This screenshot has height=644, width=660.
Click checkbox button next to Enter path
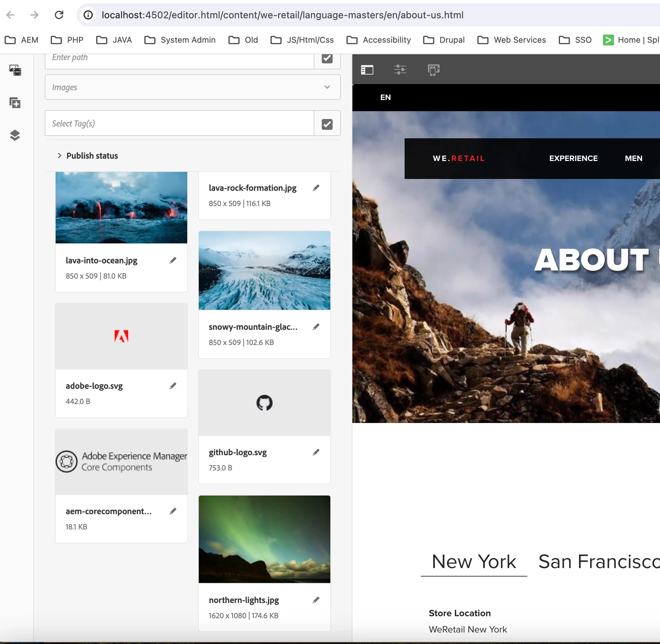pyautogui.click(x=327, y=58)
